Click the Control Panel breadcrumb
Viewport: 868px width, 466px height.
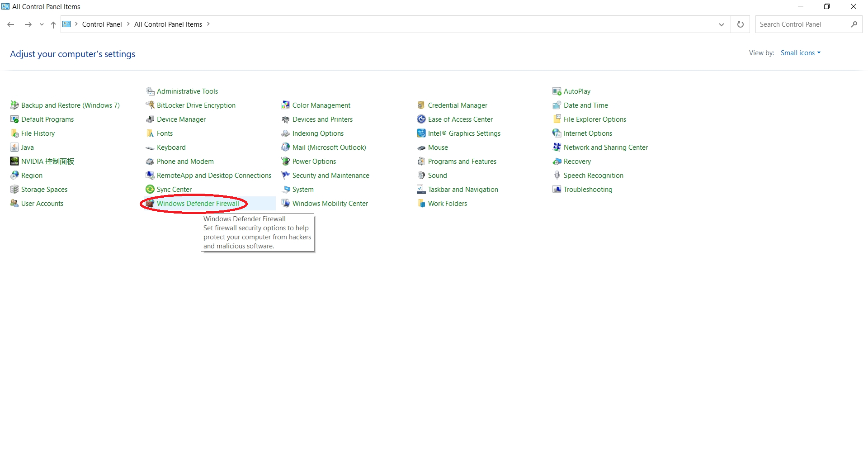[102, 24]
